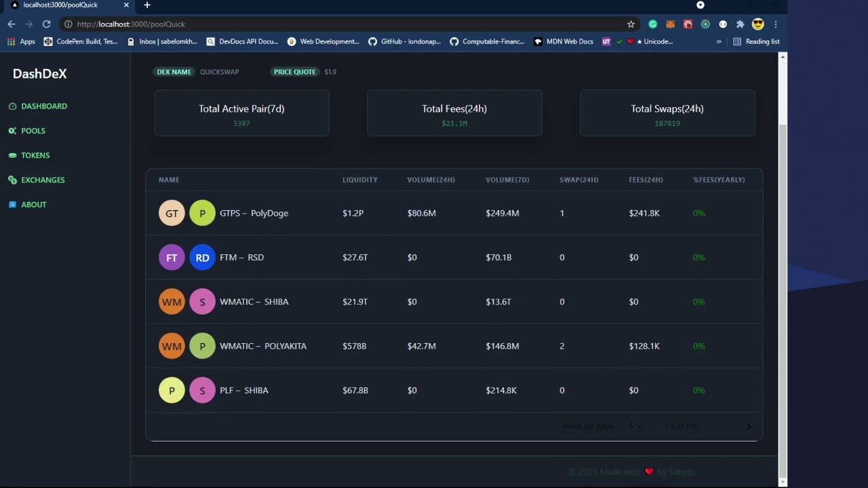The height and width of the screenshot is (488, 868).
Task: Open the browser Extensions puzzle menu
Action: (x=740, y=24)
